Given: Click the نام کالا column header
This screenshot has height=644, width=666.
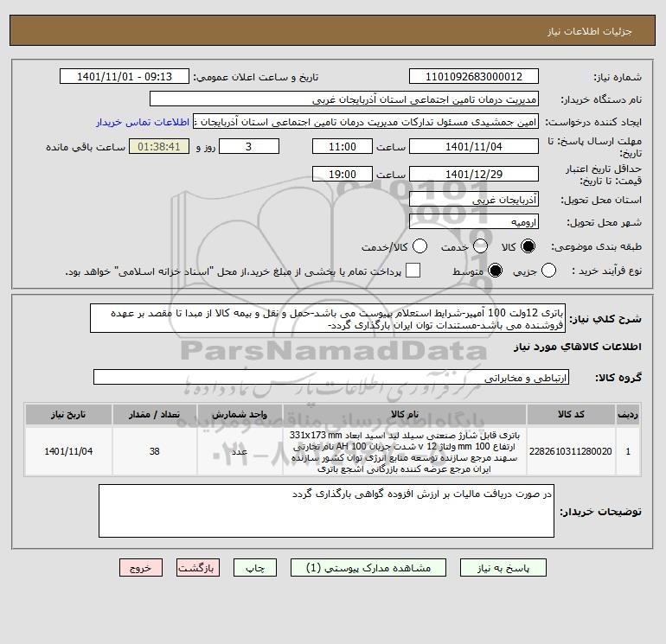Looking at the screenshot, I should [x=405, y=414].
